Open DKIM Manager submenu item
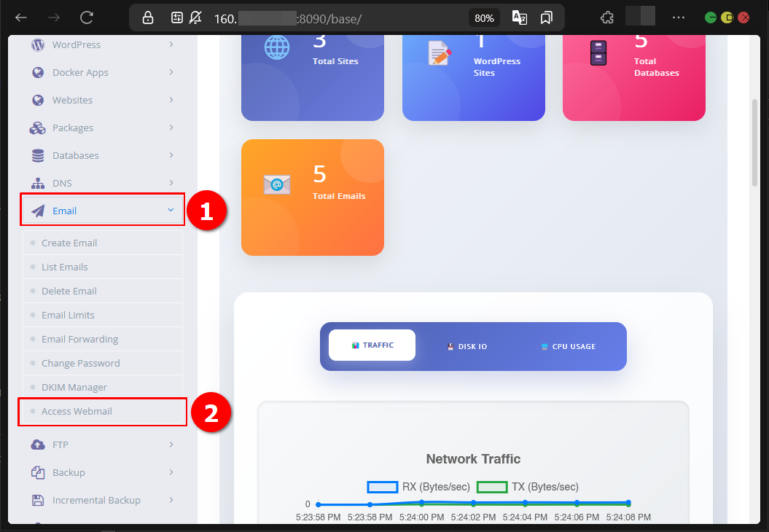The width and height of the screenshot is (769, 532). 103,388
